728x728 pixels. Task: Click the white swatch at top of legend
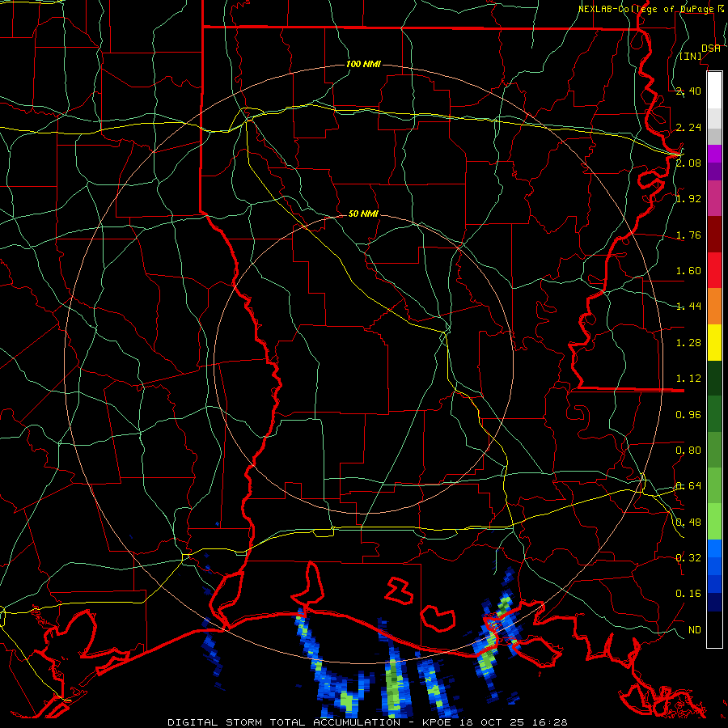714,90
